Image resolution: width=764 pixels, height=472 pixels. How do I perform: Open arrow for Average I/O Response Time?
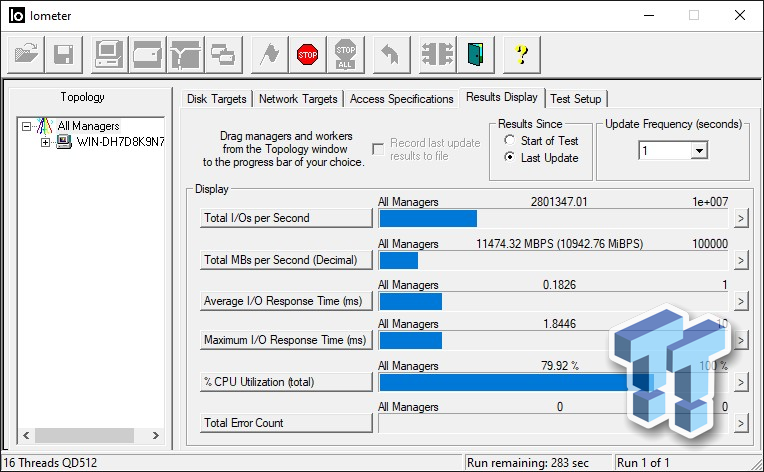[x=741, y=302]
